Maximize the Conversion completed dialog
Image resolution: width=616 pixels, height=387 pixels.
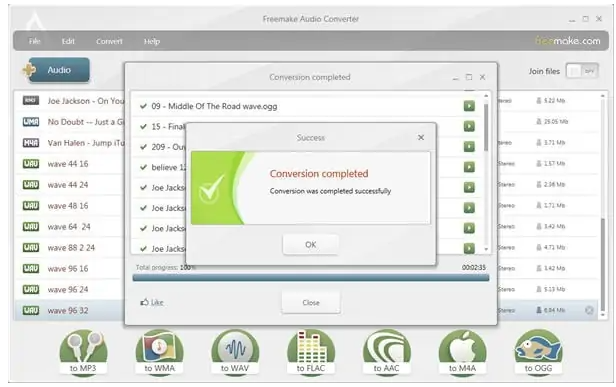pyautogui.click(x=469, y=77)
